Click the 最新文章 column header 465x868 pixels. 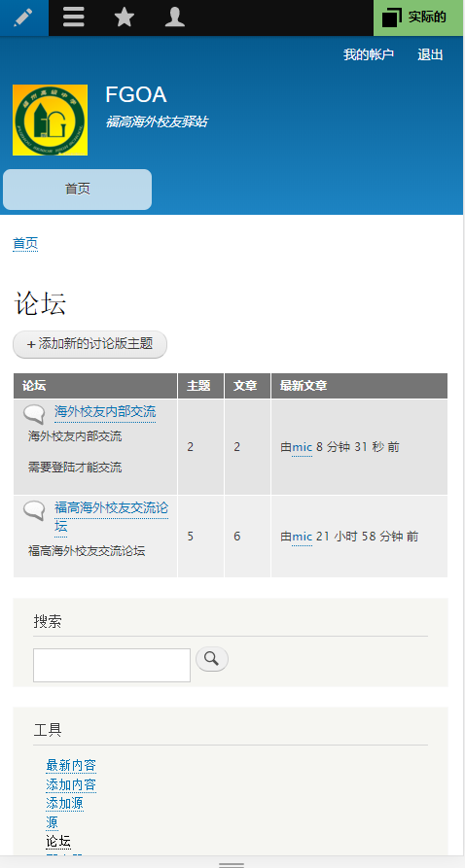pos(359,386)
